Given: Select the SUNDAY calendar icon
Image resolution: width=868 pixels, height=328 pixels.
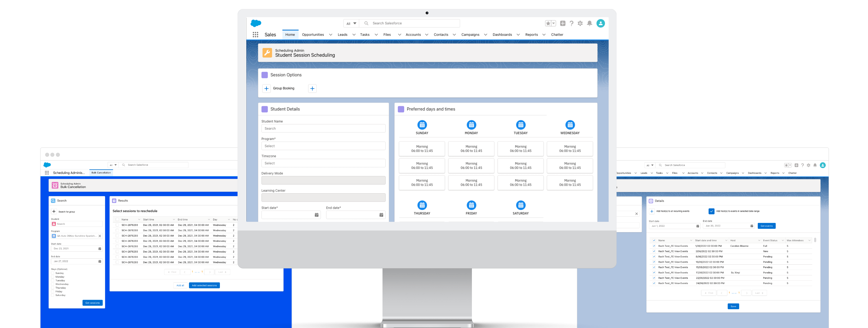Looking at the screenshot, I should click(422, 125).
